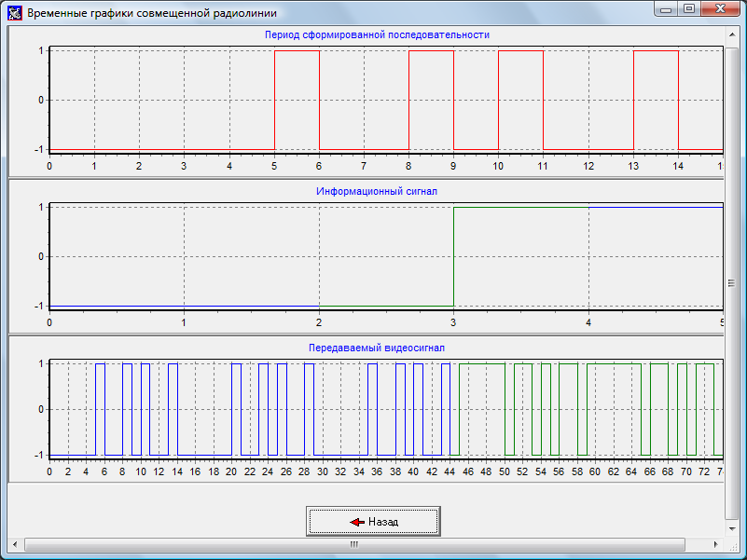Click the title 'Период сформированной последовательности'
747x560 pixels.
coord(377,34)
